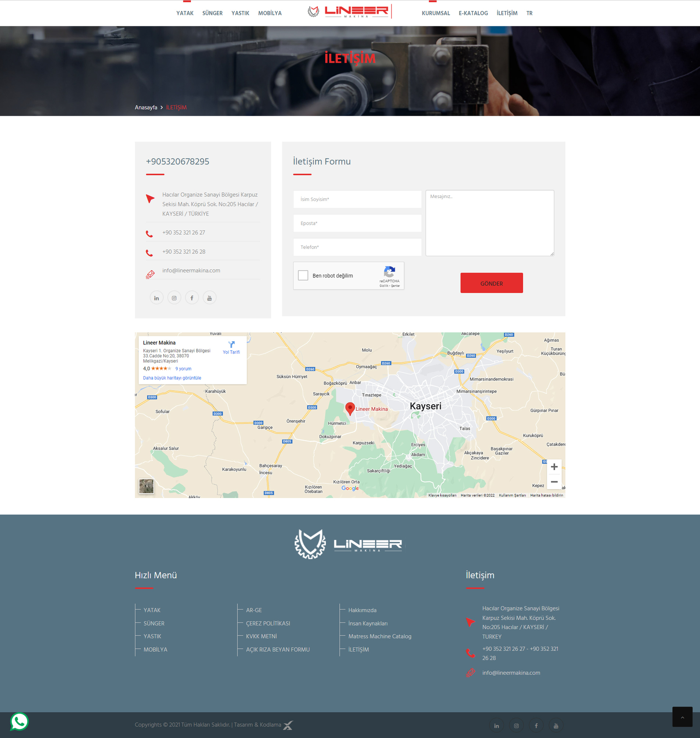Click footer Matress Machine Catalog link
The height and width of the screenshot is (738, 700).
coord(380,636)
